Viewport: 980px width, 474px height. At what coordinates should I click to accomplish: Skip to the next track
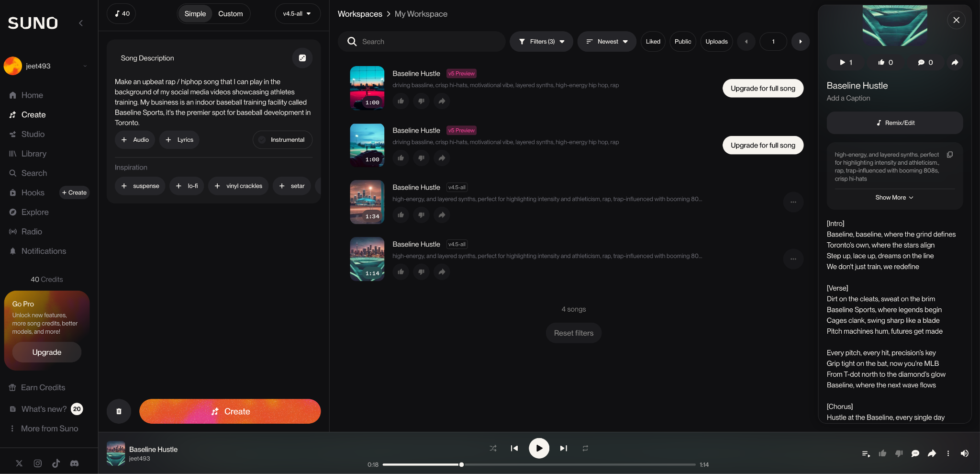564,449
